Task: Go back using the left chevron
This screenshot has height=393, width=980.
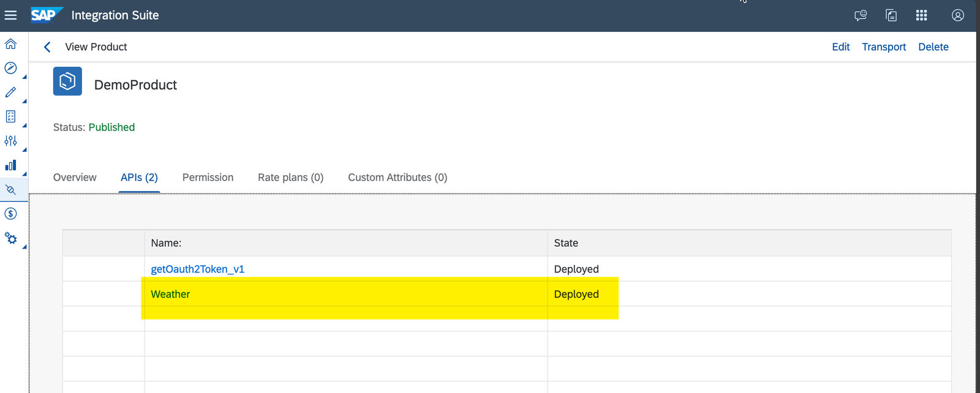Action: point(47,47)
